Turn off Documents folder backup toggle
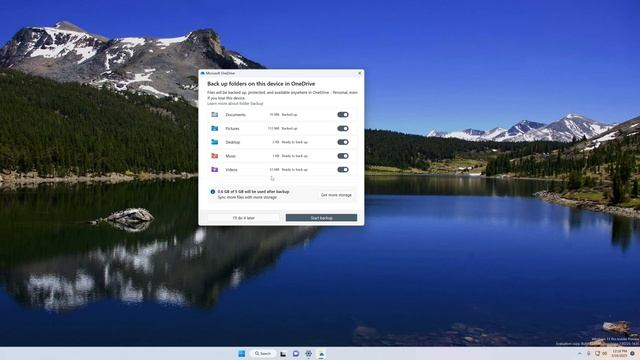Screen dimensions: 640x360 tap(343, 115)
